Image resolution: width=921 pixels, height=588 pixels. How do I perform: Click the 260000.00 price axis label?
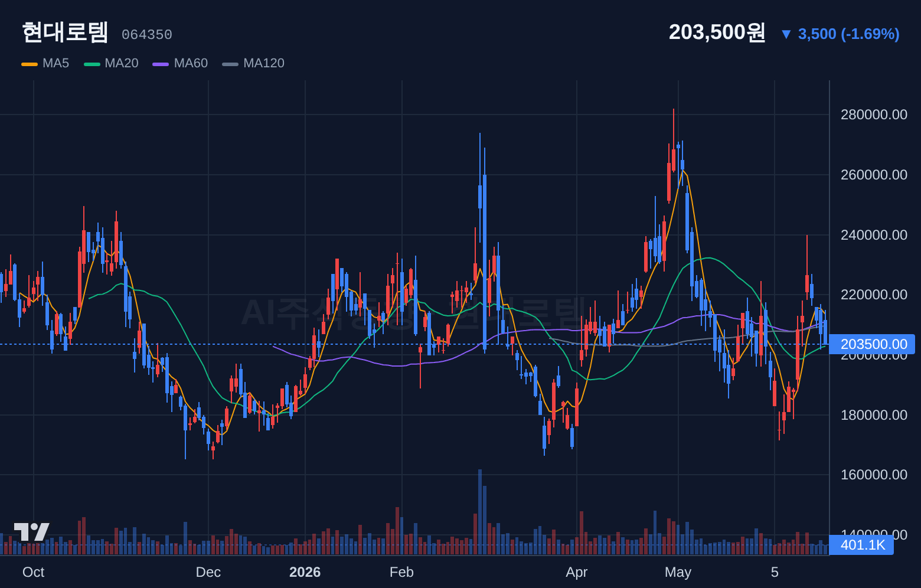[x=874, y=175]
